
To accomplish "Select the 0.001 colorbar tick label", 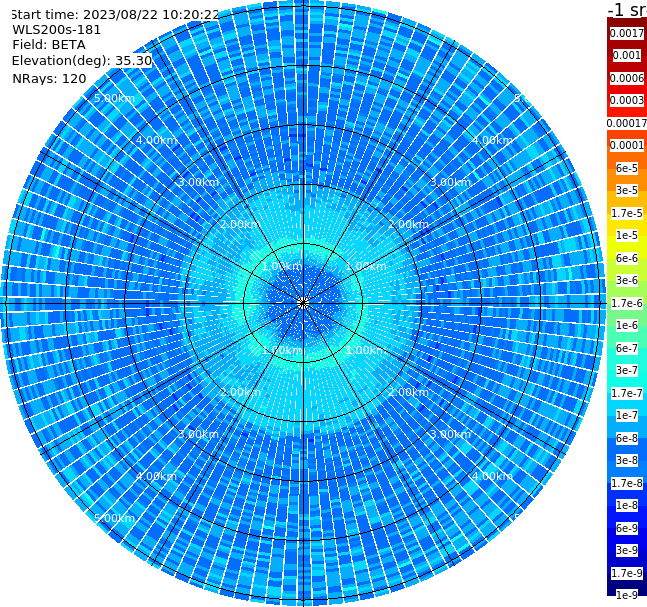I will 627,55.
